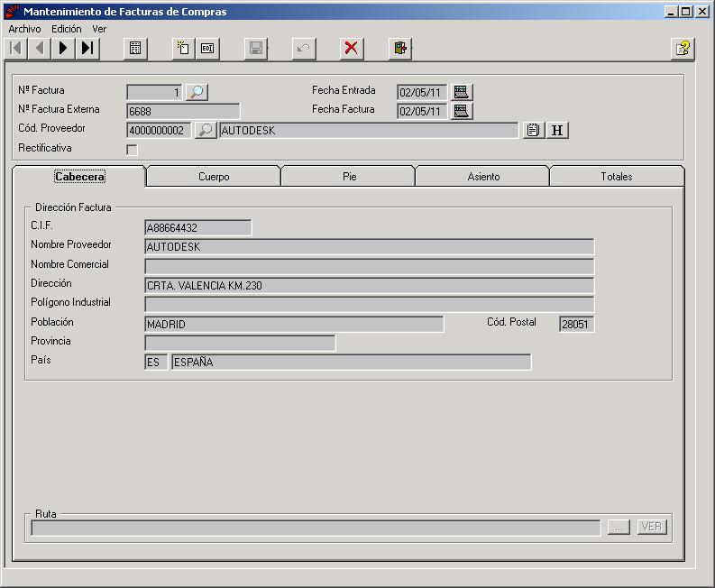Click the Fecha Factura date field
This screenshot has width=715, height=588.
pyautogui.click(x=421, y=111)
